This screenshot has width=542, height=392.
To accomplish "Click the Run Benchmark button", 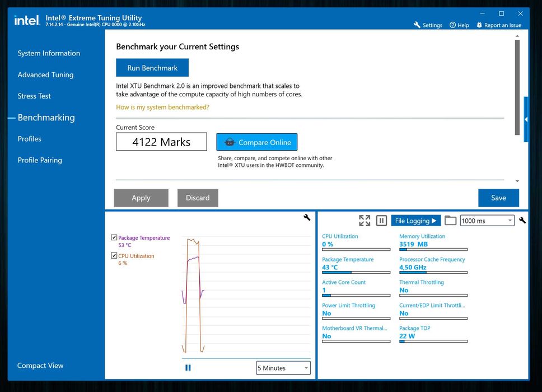I will click(x=152, y=68).
